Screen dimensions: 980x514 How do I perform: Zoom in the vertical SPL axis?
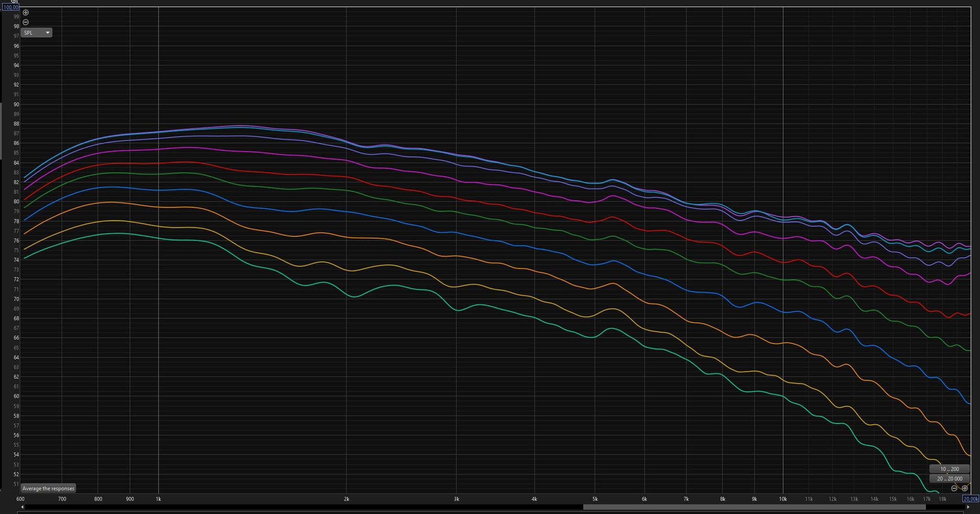26,12
